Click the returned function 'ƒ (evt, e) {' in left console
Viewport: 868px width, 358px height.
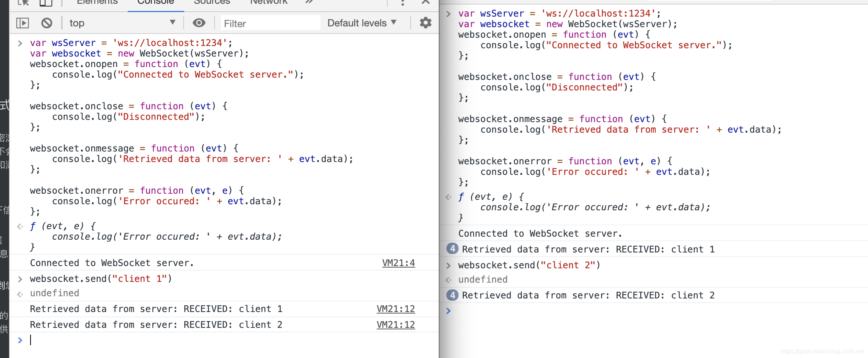point(63,226)
